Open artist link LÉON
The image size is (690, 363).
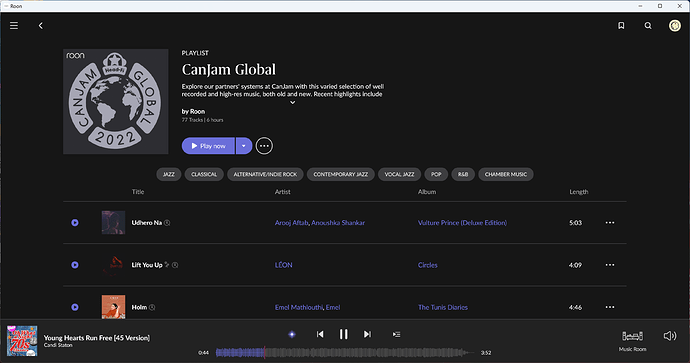283,265
